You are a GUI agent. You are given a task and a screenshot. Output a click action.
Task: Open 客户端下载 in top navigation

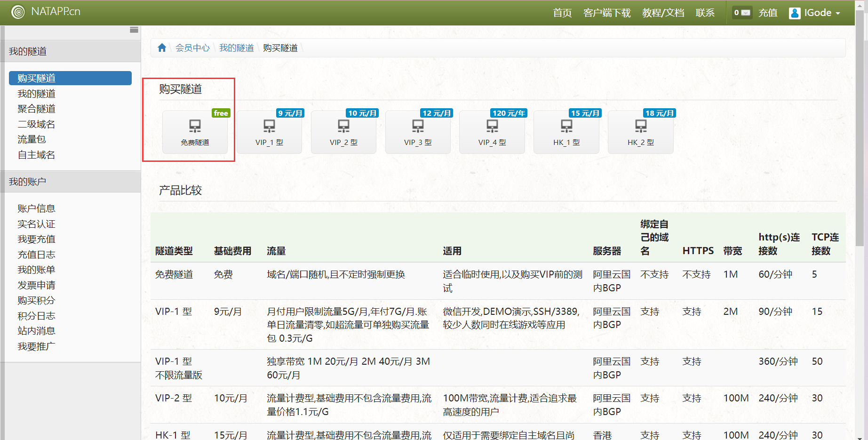pos(607,13)
